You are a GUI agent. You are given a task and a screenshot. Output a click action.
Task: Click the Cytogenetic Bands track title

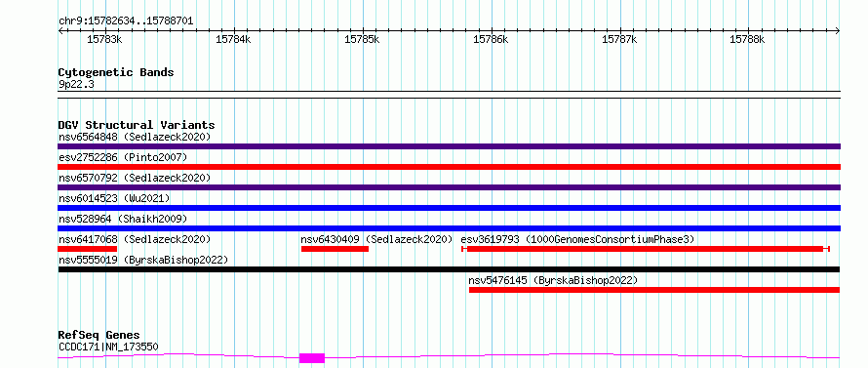tap(116, 72)
